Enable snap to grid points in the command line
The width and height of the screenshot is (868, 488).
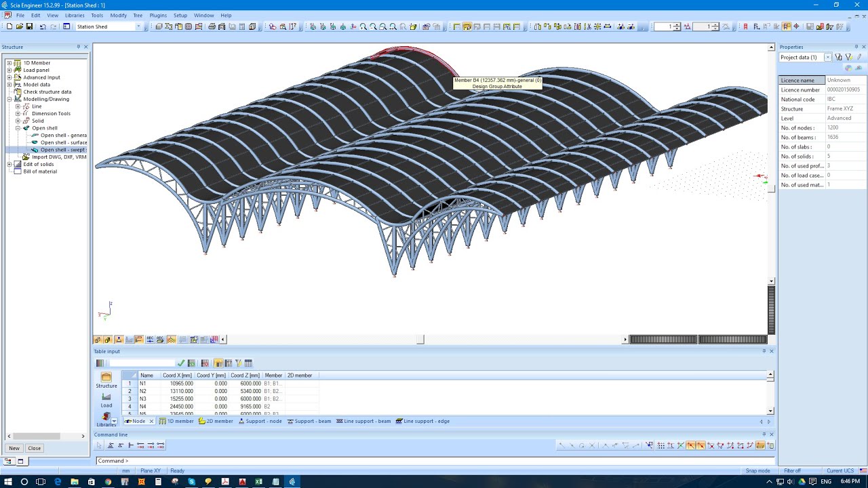pos(661,445)
